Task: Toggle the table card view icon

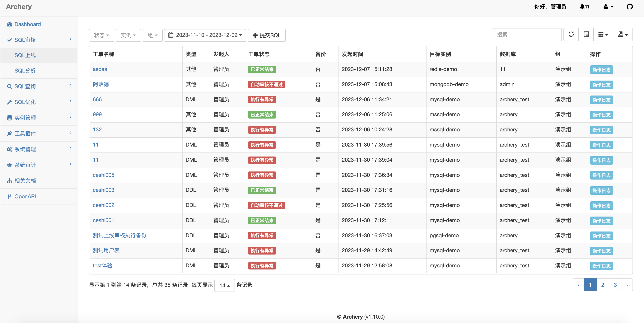Action: (x=586, y=35)
